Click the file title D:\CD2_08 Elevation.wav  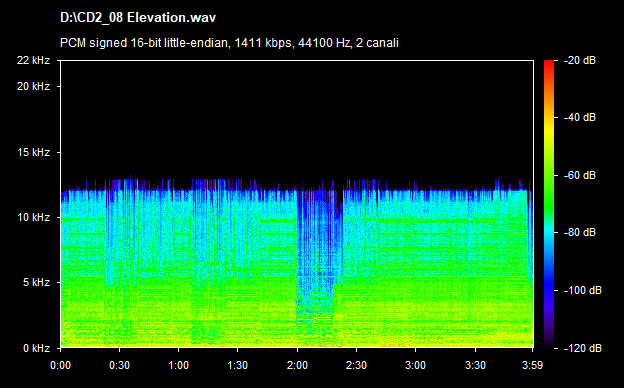[x=138, y=18]
